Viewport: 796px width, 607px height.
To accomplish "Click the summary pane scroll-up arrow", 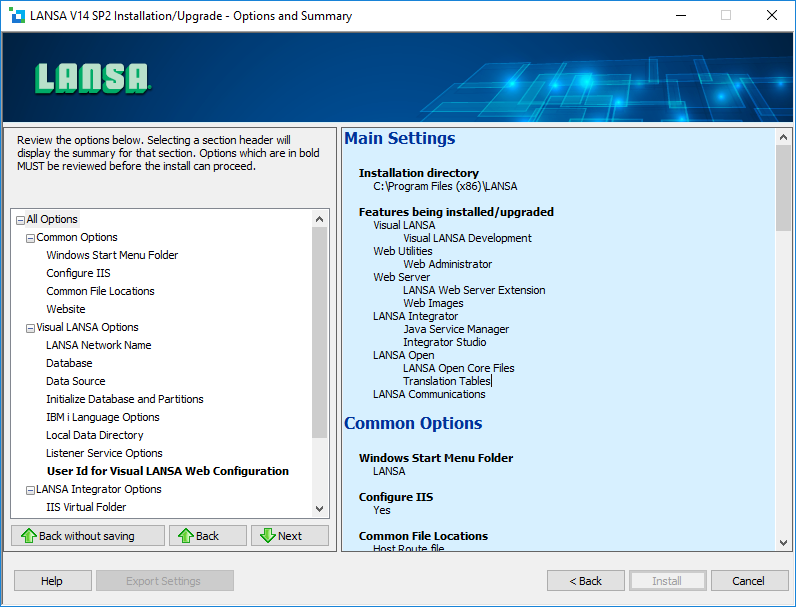I will tap(783, 137).
